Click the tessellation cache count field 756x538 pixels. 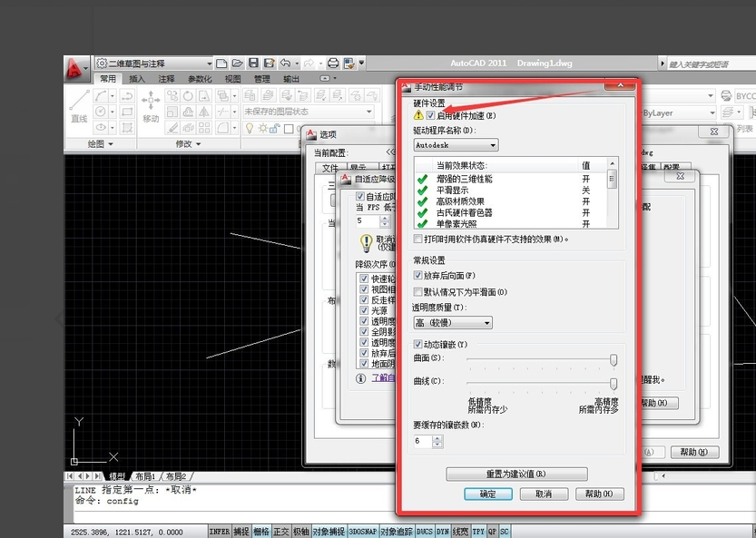coord(423,441)
